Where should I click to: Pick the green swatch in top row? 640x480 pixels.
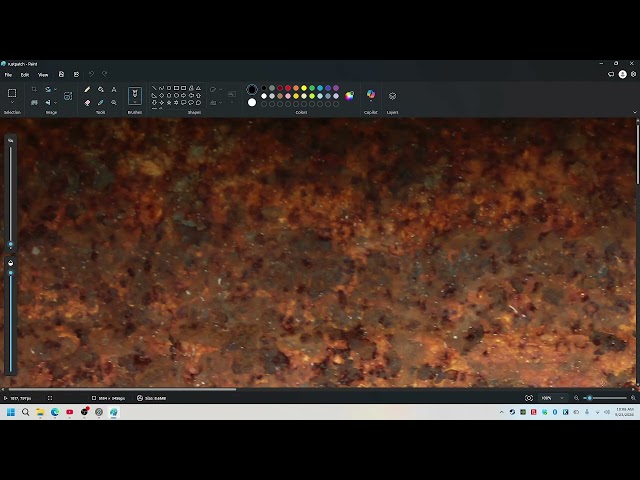[312, 88]
